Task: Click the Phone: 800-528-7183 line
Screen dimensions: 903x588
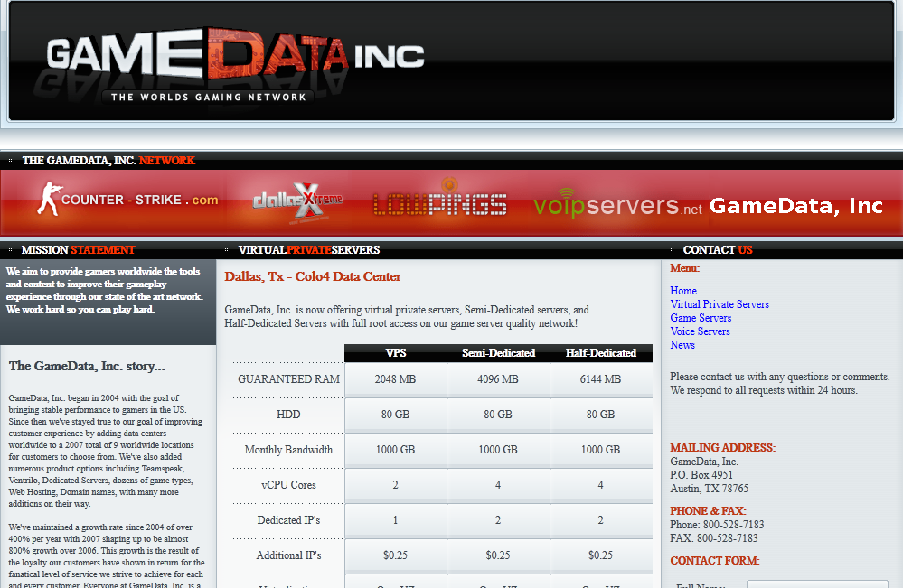Action: (717, 525)
